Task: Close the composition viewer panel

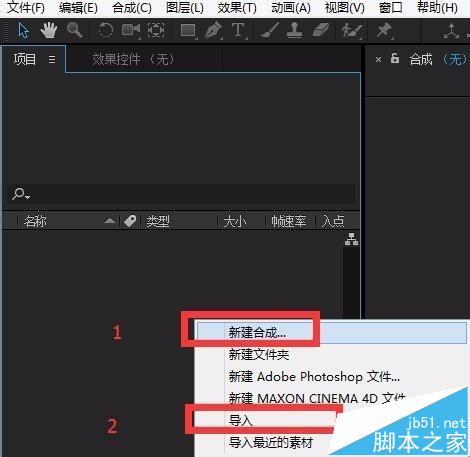Action: click(x=378, y=60)
